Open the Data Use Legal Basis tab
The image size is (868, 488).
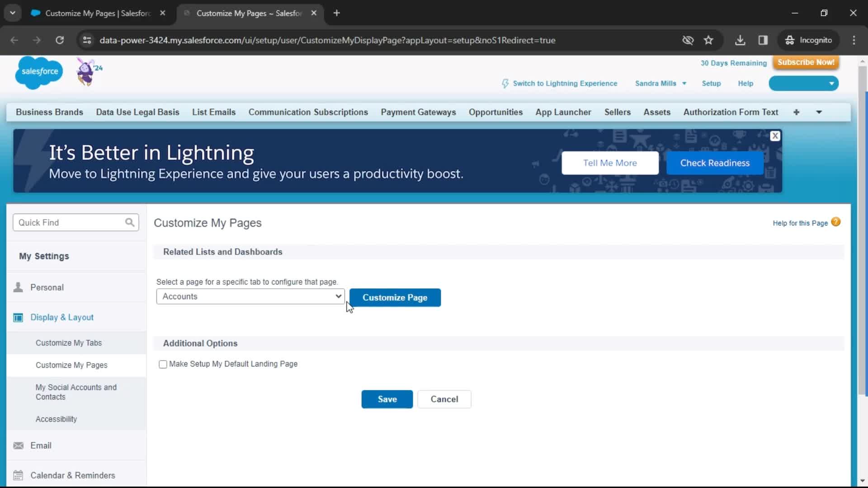(x=137, y=112)
